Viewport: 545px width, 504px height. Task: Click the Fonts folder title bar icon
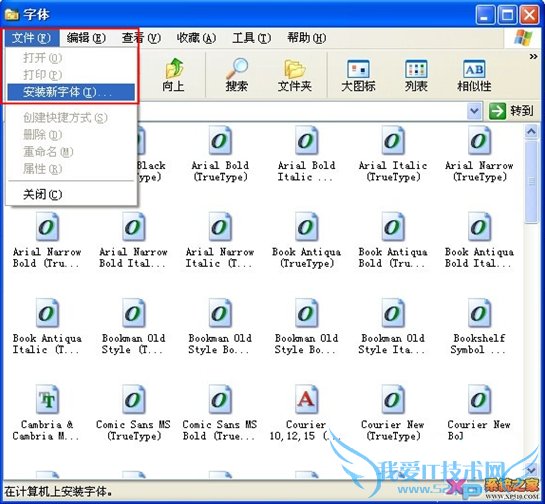[x=11, y=15]
